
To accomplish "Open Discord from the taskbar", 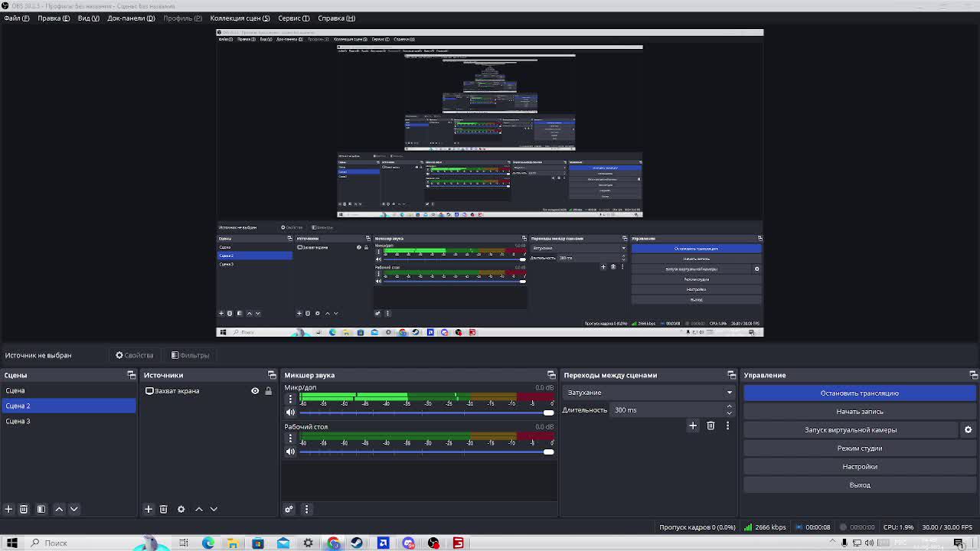I will pyautogui.click(x=408, y=543).
